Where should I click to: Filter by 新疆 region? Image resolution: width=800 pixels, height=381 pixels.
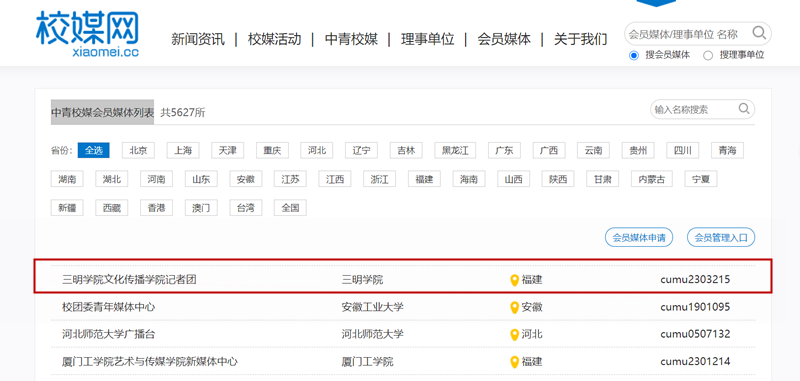point(67,208)
